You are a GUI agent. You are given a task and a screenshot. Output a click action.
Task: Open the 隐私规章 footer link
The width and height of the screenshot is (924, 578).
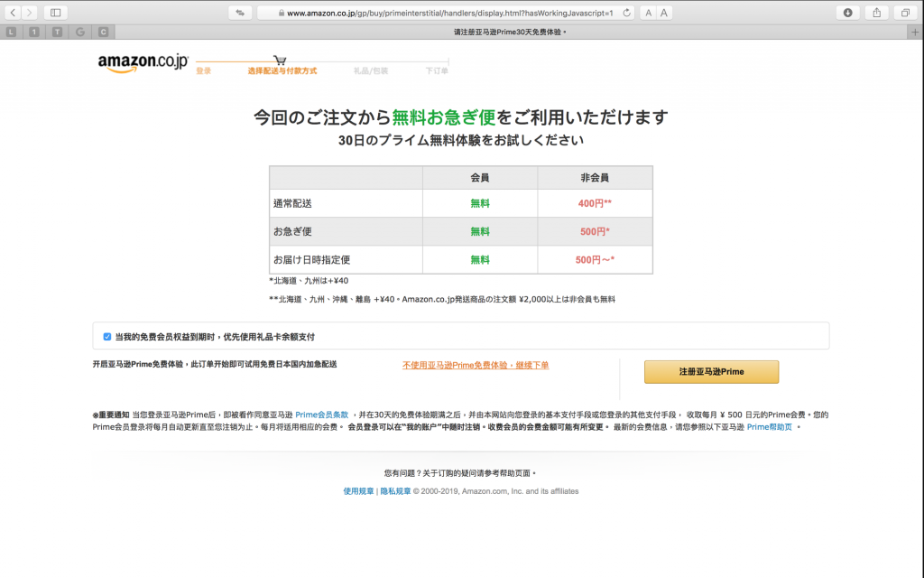pyautogui.click(x=395, y=491)
